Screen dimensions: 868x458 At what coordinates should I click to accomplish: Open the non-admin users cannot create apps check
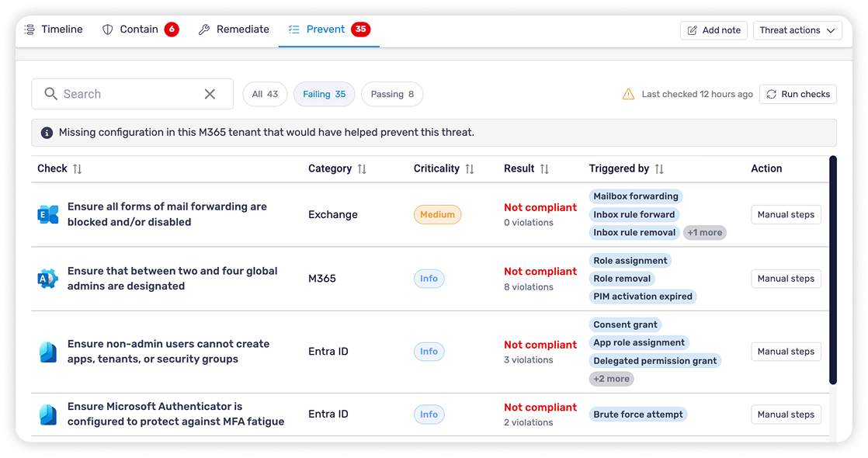click(x=168, y=352)
